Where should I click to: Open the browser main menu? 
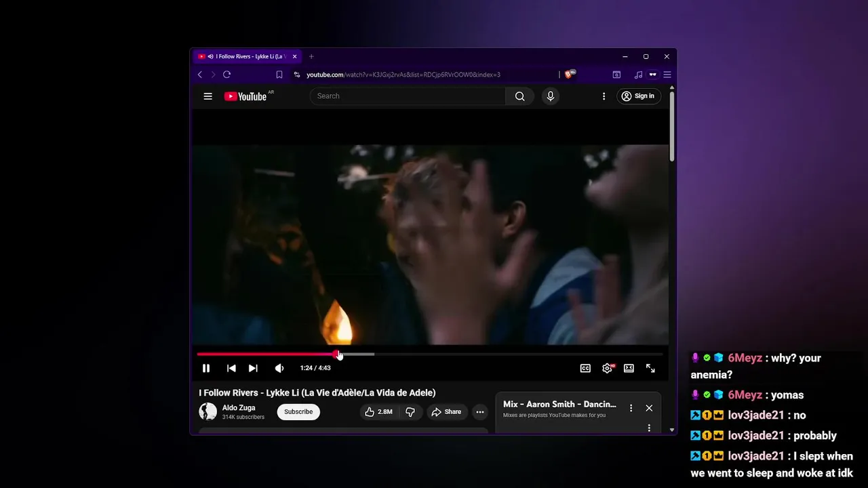click(x=667, y=75)
